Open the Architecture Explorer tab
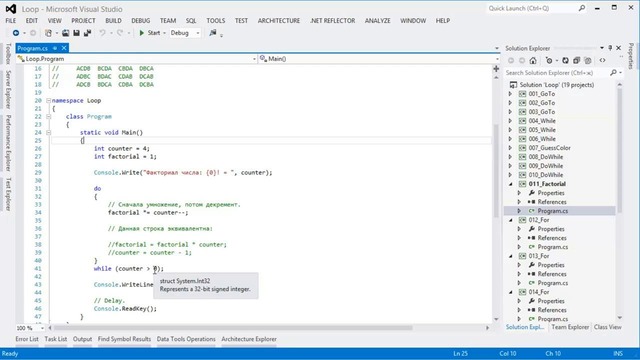Screen dimensions: 640x360 (x=249, y=339)
